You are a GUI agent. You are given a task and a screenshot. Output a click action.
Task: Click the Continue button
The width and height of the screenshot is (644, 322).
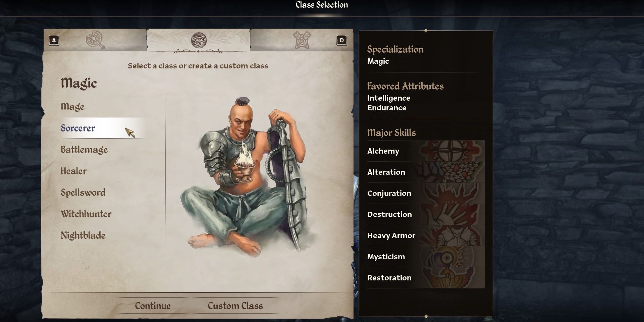click(153, 306)
